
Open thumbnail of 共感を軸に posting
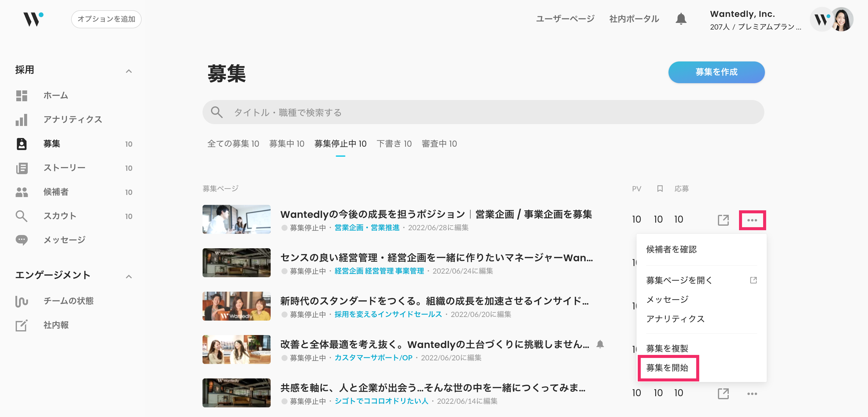237,393
